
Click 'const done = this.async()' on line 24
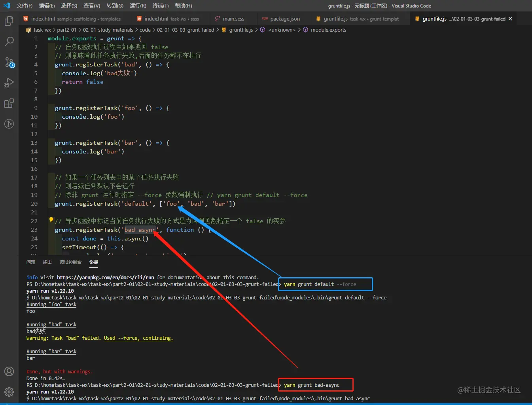[105, 238]
